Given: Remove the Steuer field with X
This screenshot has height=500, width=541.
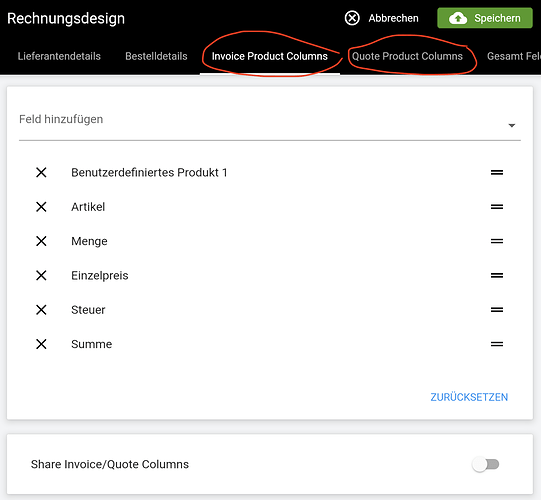Looking at the screenshot, I should pos(41,310).
